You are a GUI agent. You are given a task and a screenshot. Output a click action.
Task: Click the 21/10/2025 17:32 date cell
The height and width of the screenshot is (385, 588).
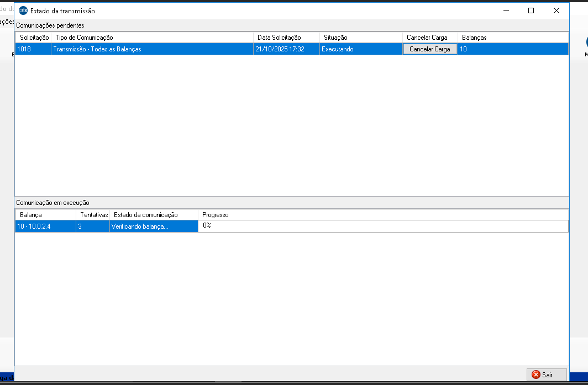point(286,49)
